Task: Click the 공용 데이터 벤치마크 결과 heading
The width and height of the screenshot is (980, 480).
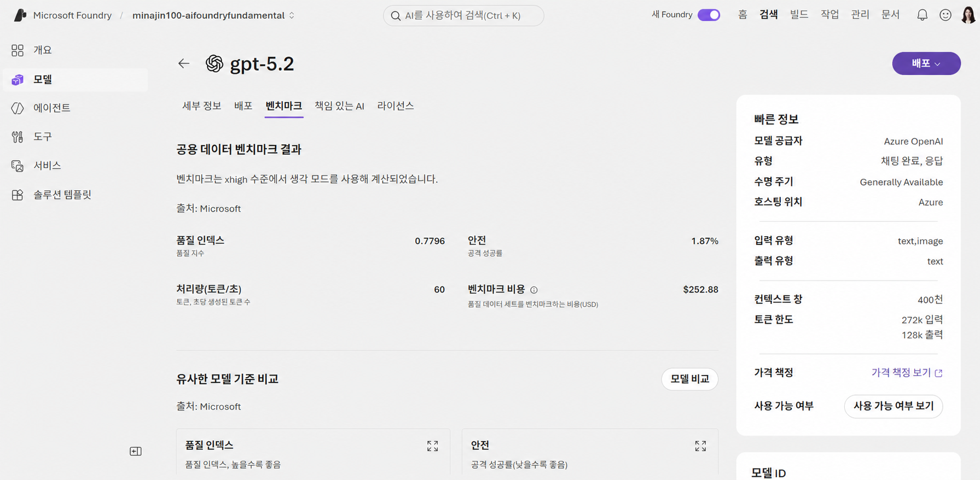Action: pyautogui.click(x=239, y=149)
